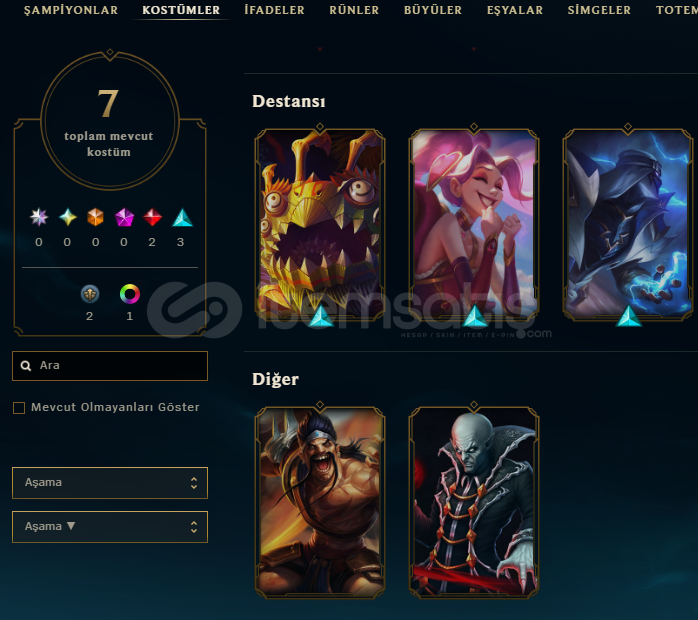Viewport: 698px width, 620px height.
Task: Select the Ultimate tier gem icon
Action: pyautogui.click(x=68, y=217)
